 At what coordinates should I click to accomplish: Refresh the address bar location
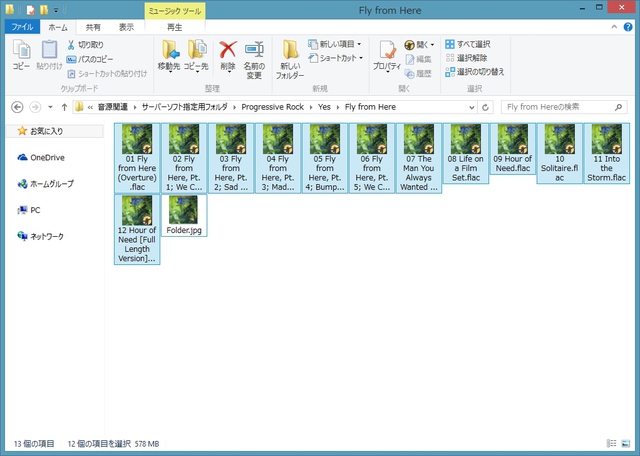pos(485,107)
